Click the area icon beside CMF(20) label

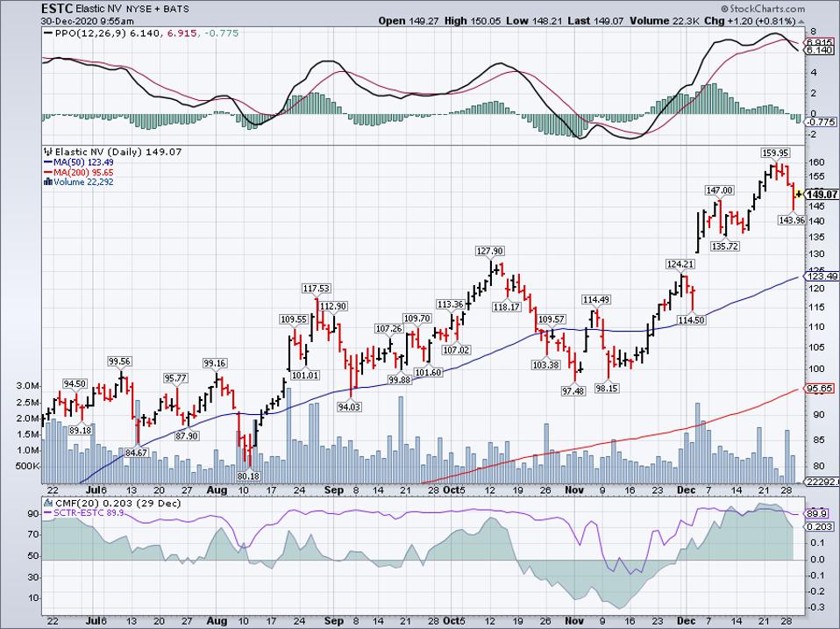(48, 504)
